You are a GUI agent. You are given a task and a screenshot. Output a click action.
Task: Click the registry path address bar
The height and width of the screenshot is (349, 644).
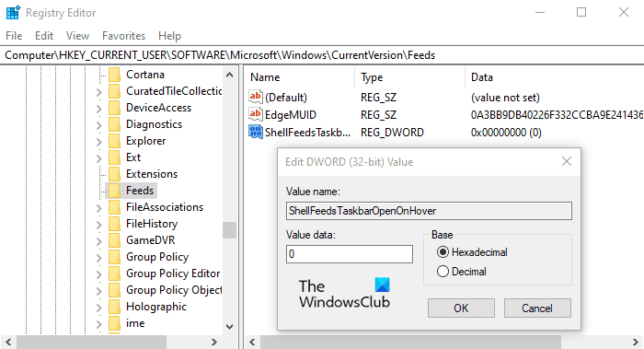(322, 55)
